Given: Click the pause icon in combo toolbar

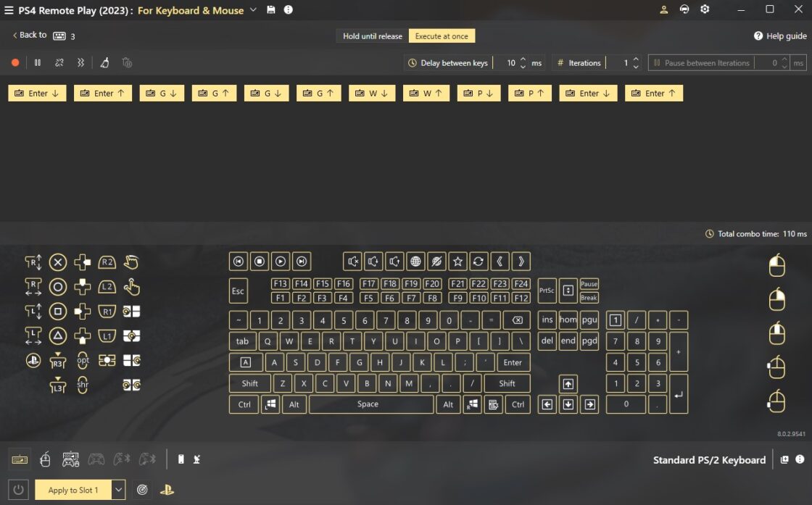Looking at the screenshot, I should 37,62.
